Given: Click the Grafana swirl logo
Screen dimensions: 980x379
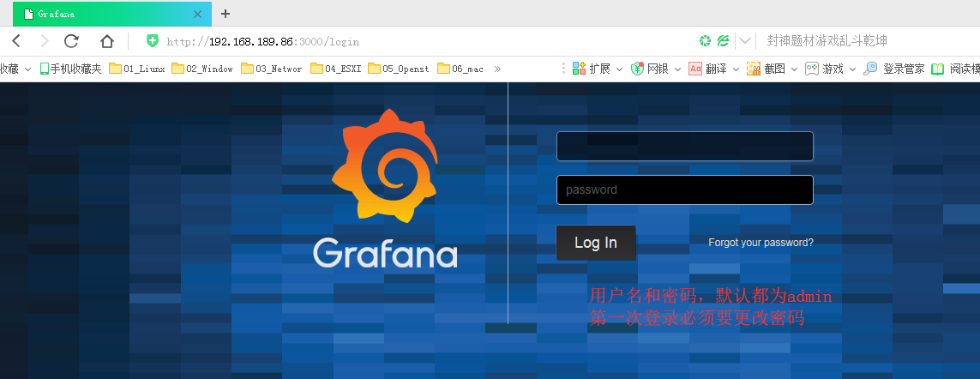Looking at the screenshot, I should (385, 165).
